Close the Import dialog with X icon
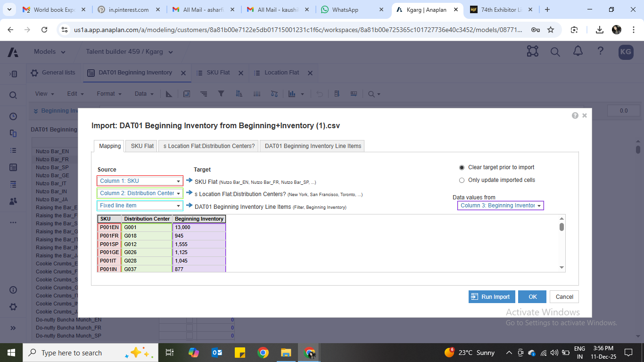The image size is (644, 362). pos(585,115)
